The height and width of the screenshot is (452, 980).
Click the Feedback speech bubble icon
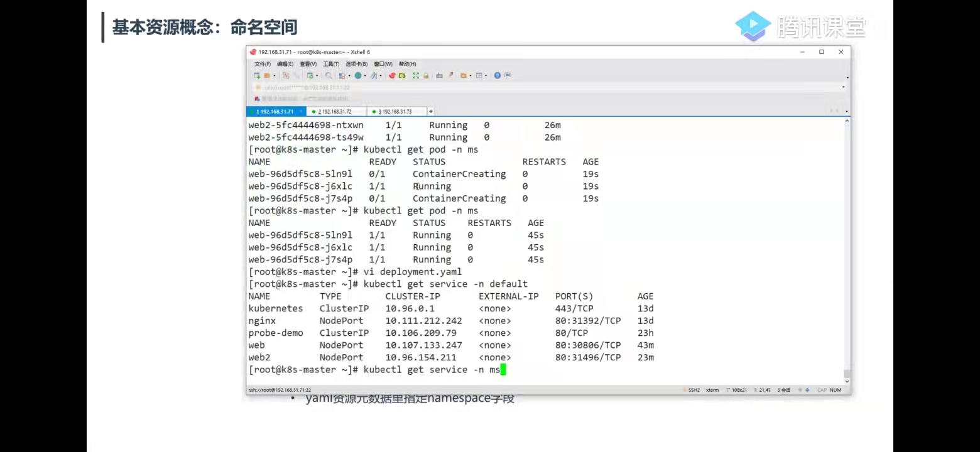[x=508, y=75]
